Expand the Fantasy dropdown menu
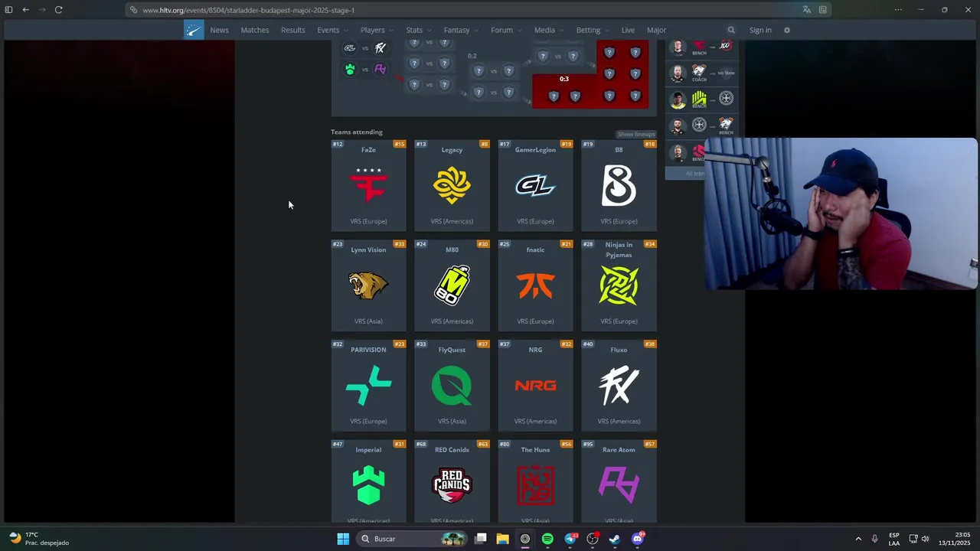The image size is (980, 551). pos(461,30)
